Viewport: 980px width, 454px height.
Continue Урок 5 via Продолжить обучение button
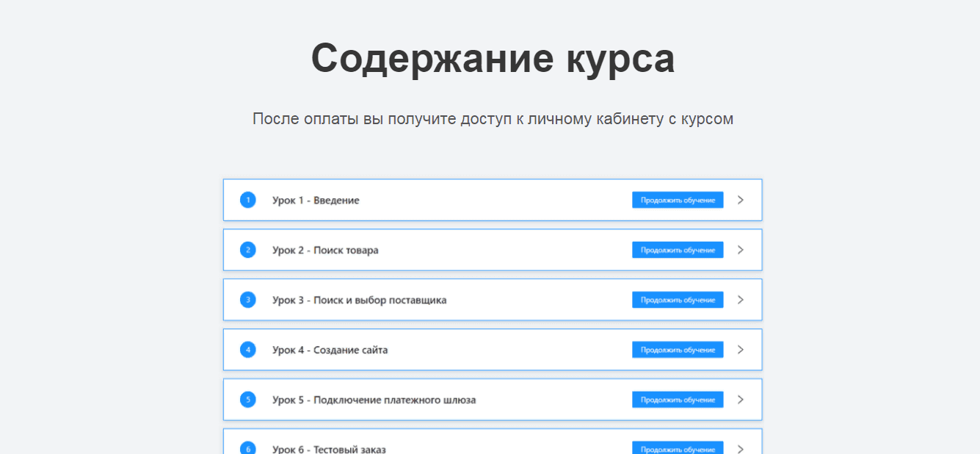pos(678,400)
